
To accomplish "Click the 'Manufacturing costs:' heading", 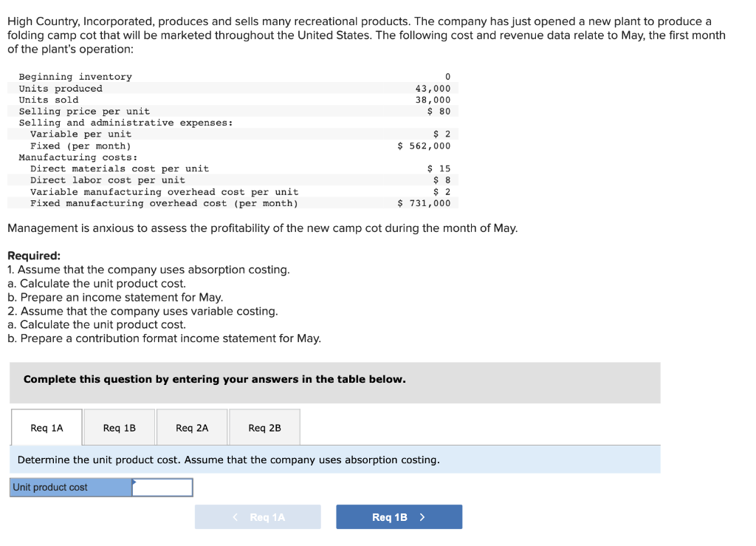I will coord(78,157).
